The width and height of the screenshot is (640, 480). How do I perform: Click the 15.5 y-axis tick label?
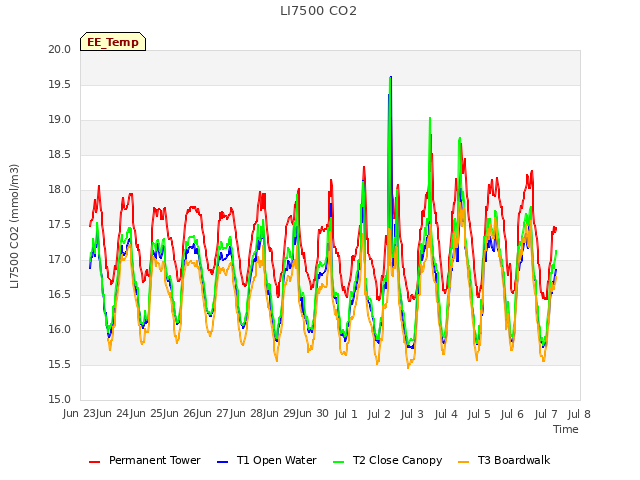[60, 364]
